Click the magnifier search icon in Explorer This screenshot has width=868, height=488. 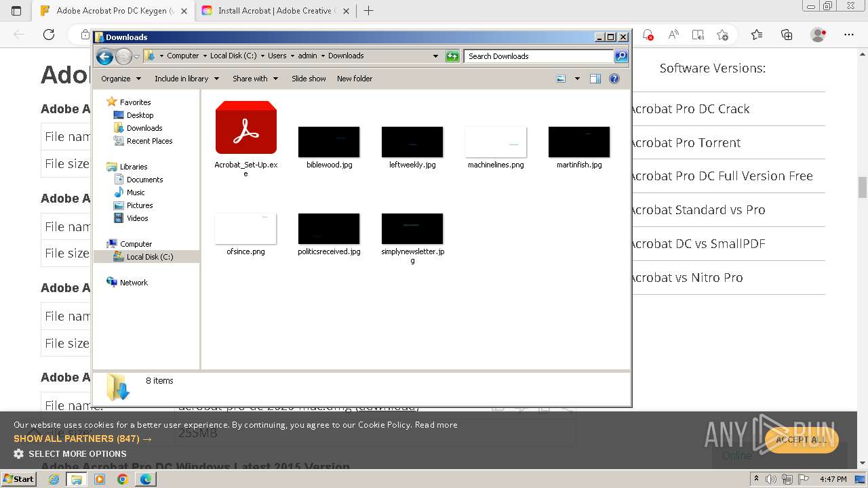pyautogui.click(x=620, y=56)
